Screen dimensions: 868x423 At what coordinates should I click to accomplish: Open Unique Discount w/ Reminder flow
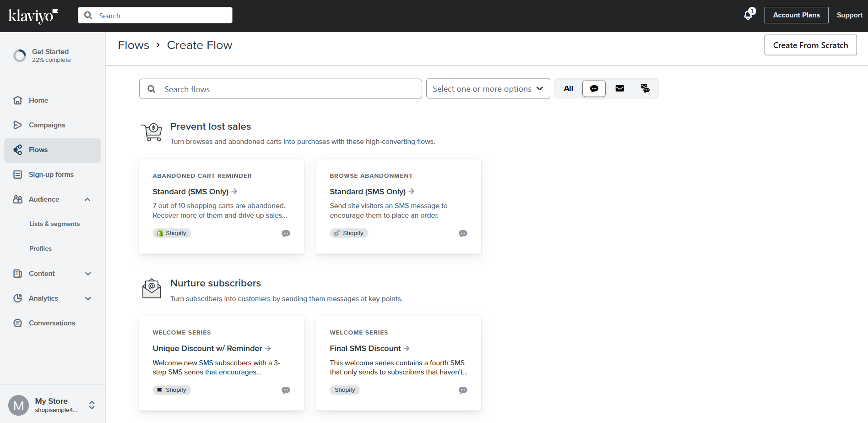click(212, 348)
